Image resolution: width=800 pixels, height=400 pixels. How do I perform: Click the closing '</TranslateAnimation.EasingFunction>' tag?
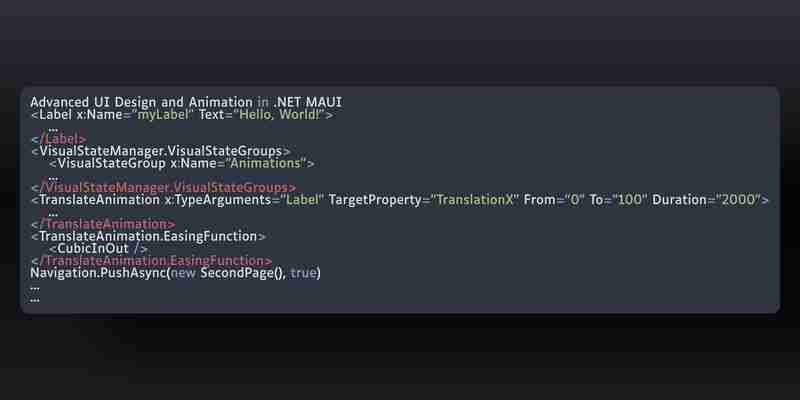point(152,261)
